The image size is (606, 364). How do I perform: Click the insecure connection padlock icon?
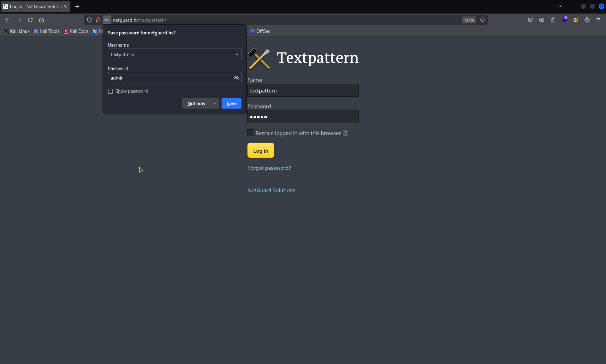[x=98, y=20]
